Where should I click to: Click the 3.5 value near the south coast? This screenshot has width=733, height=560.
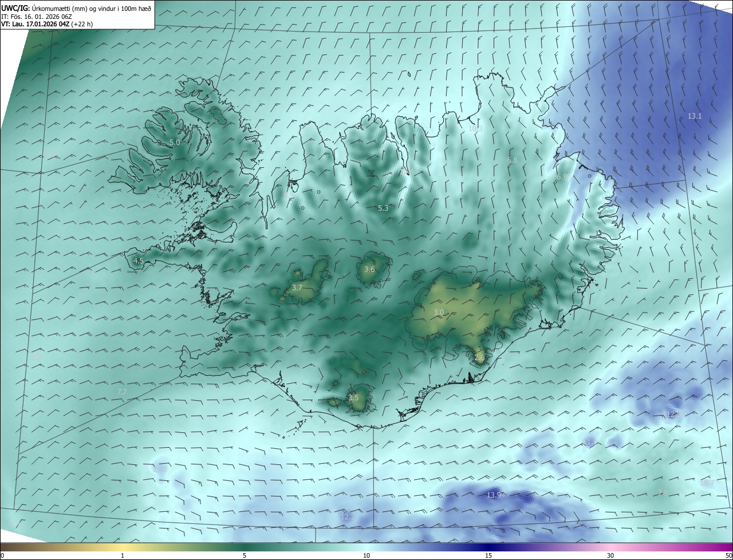click(x=353, y=397)
